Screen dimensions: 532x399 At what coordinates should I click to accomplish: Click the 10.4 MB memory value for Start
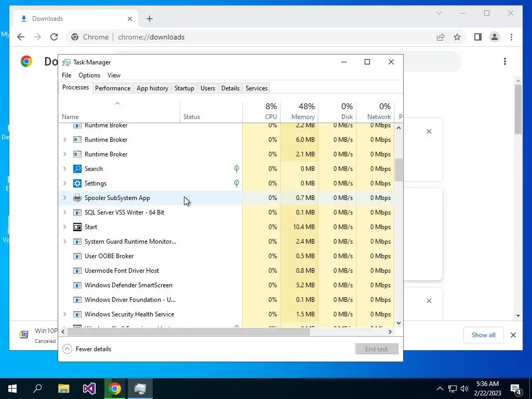coord(303,227)
